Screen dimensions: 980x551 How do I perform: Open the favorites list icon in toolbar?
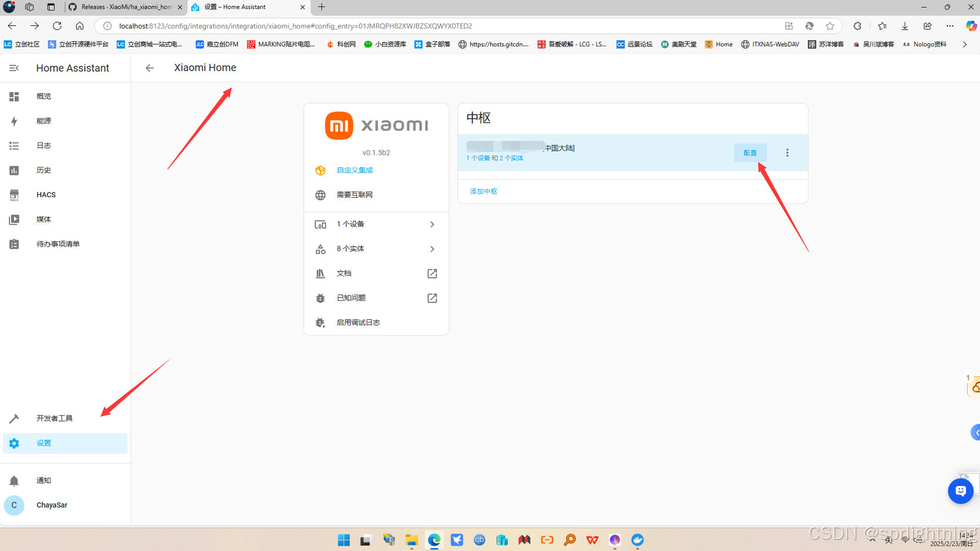pos(882,26)
